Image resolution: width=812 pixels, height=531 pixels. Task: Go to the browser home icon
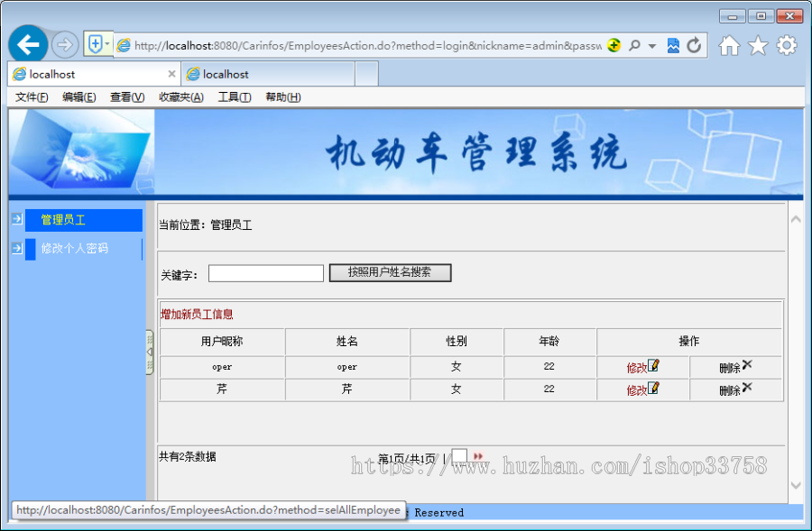729,46
